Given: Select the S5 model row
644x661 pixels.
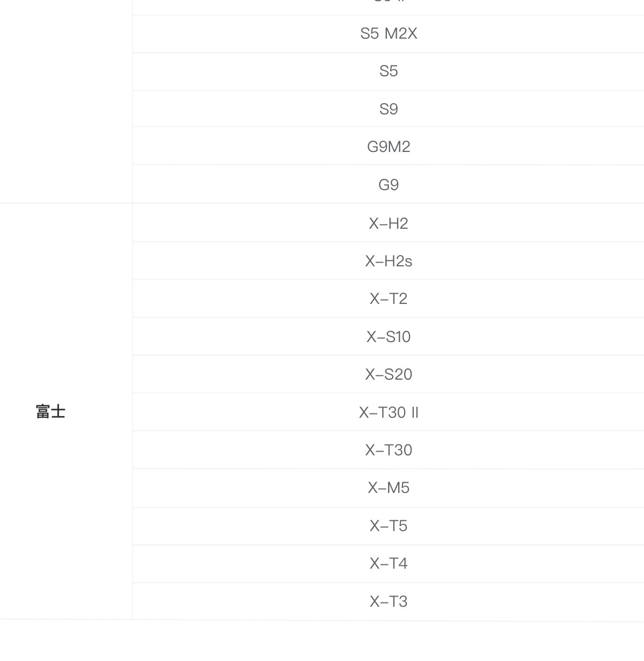Looking at the screenshot, I should coord(389,71).
